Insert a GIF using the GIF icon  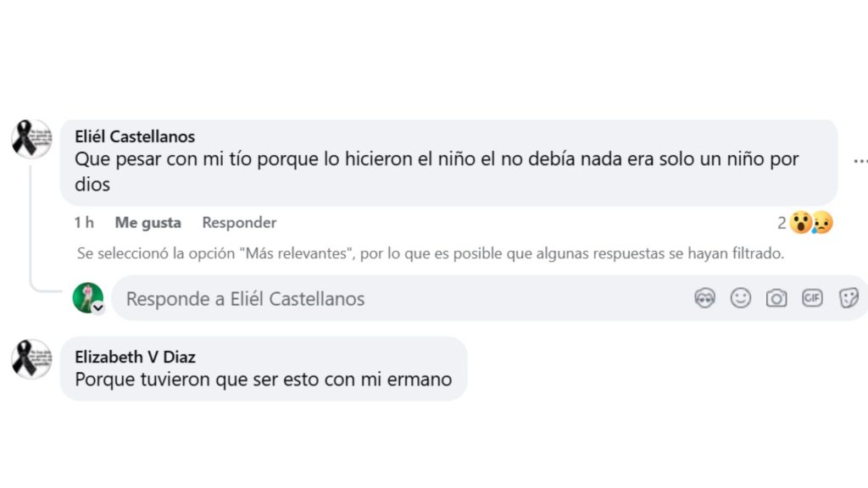[812, 298]
